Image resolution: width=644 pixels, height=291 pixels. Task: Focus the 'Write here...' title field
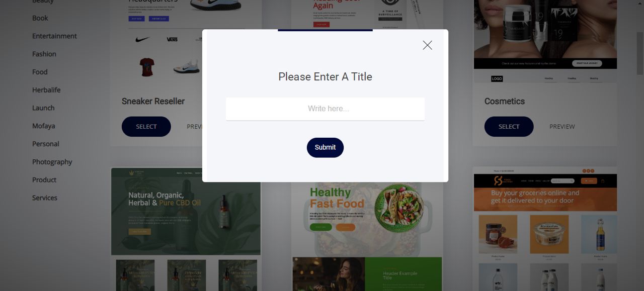tap(325, 109)
